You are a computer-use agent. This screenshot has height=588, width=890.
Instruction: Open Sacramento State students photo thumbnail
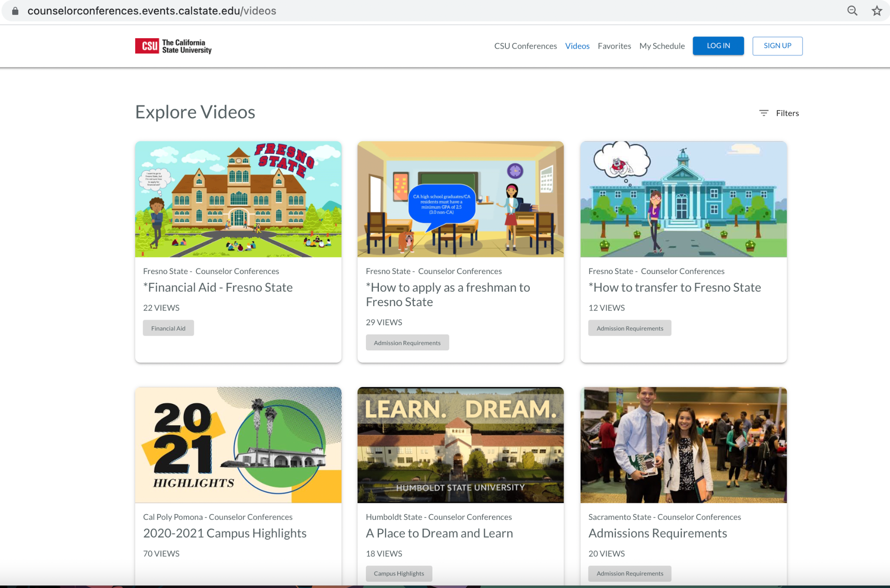684,445
